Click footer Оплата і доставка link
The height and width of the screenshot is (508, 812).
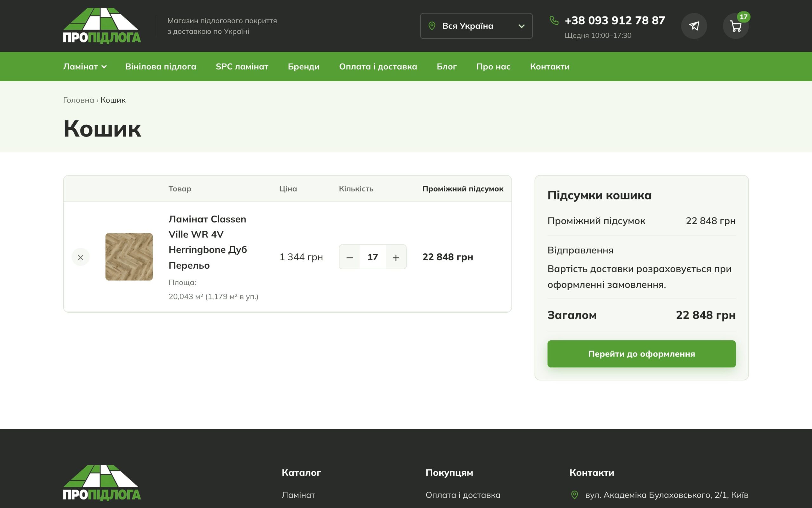tap(463, 495)
